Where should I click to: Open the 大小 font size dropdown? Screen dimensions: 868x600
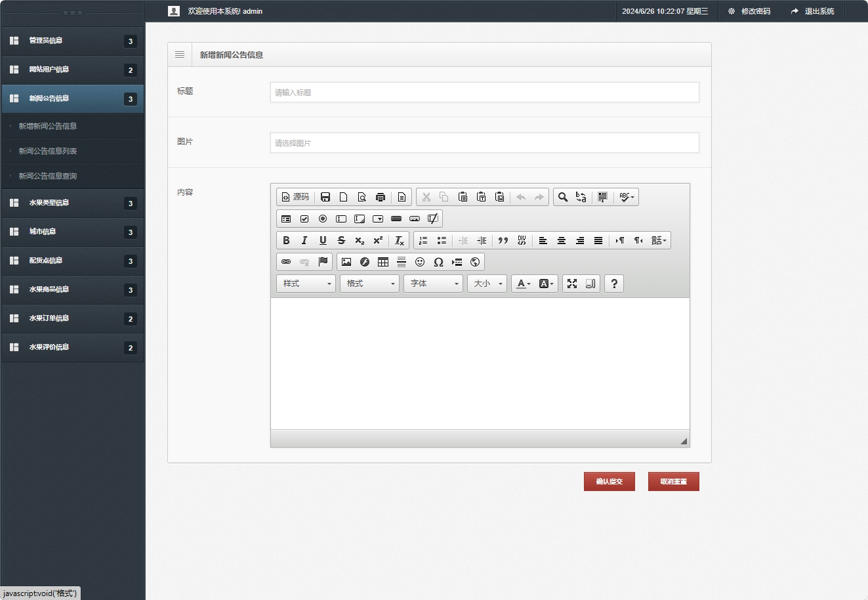(487, 284)
